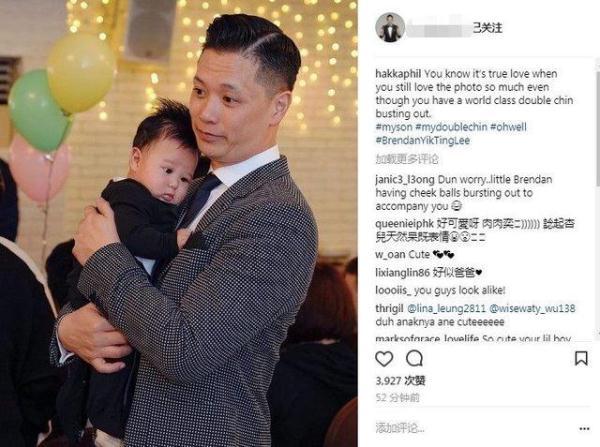Image resolution: width=600 pixels, height=447 pixels.
Task: Visit commenter janic3_l3ong's profile
Action: [405, 179]
